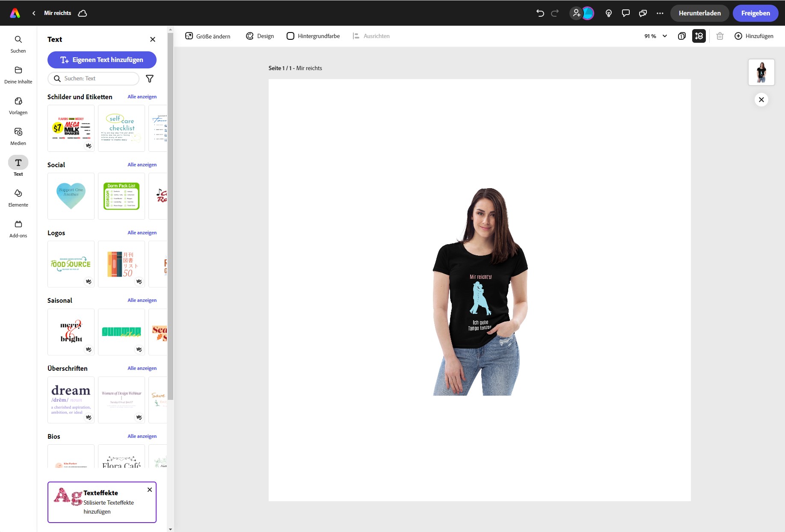
Task: Undo the last action
Action: [540, 13]
